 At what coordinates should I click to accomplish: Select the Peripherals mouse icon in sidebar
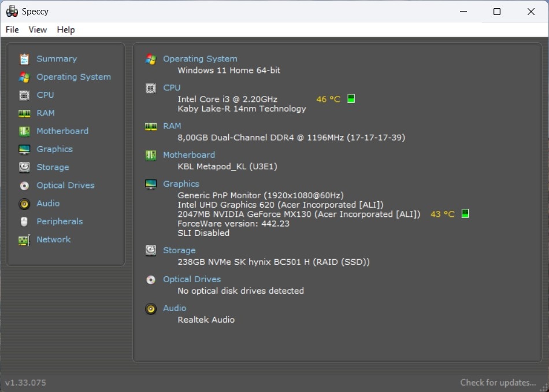[24, 221]
